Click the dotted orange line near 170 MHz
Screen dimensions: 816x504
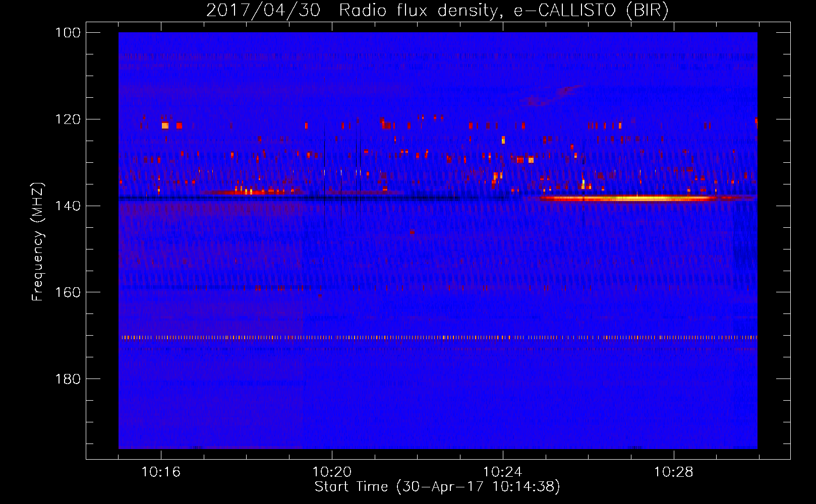coord(438,337)
